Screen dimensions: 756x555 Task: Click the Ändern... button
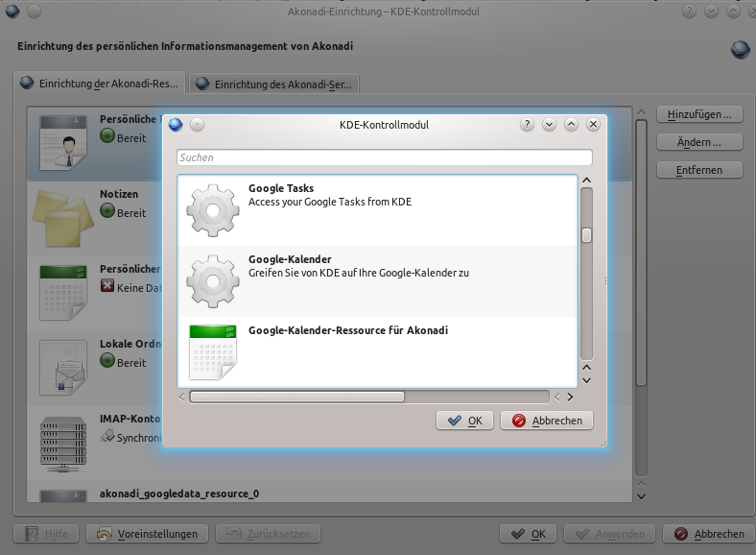click(699, 142)
